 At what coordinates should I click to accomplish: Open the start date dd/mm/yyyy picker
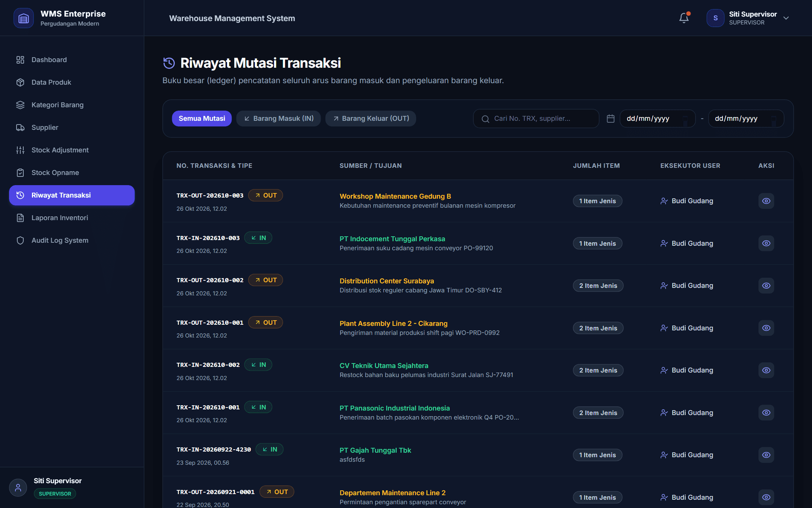pos(657,119)
